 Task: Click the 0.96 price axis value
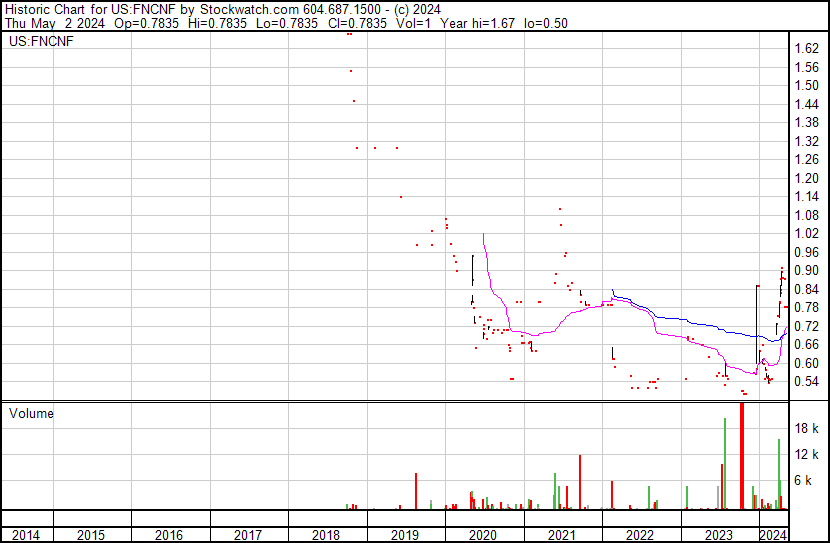(807, 252)
